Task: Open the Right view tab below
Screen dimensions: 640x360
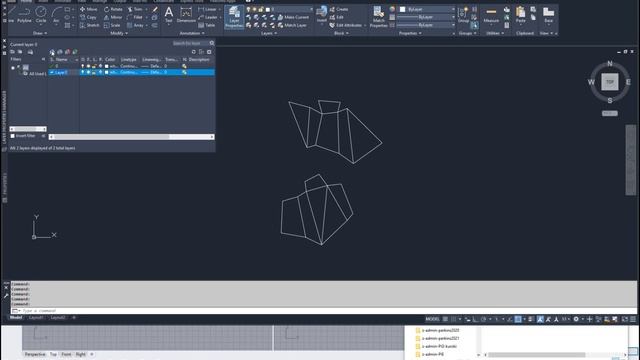Action: coord(80,354)
